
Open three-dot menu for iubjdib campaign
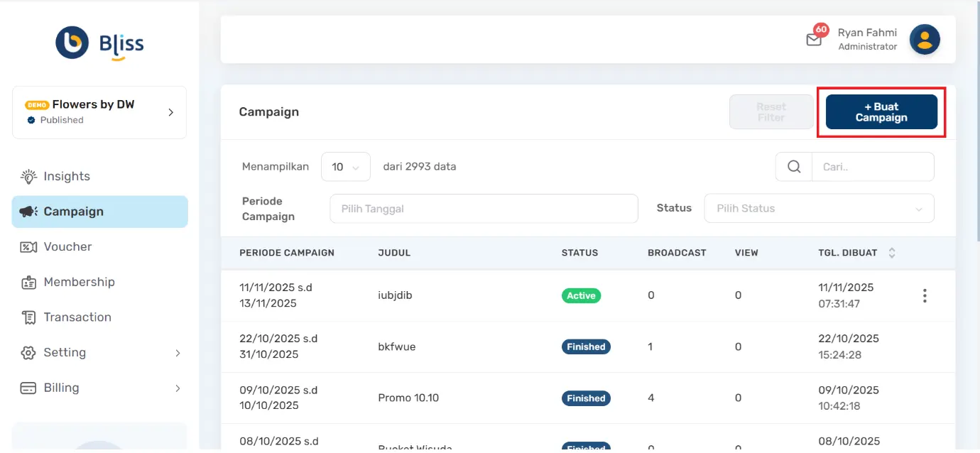924,295
